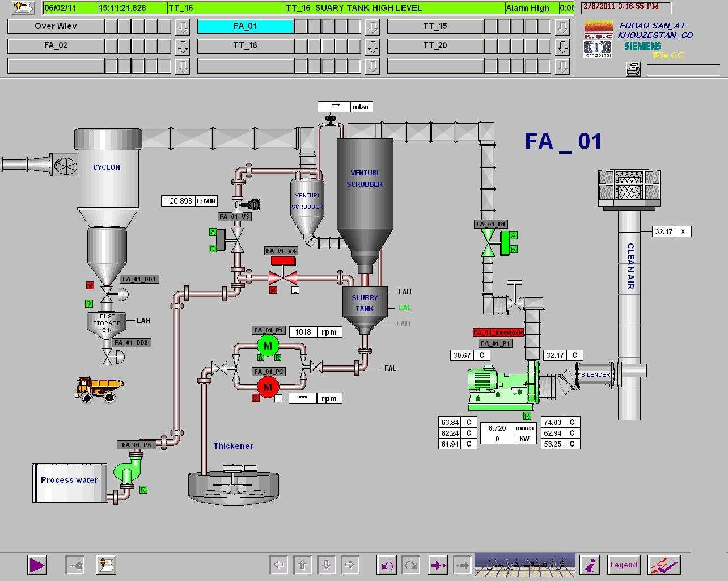Screen dimensions: 728x581
Task: Expand the dropdown arrow beside TT_16 row
Action: 372,46
